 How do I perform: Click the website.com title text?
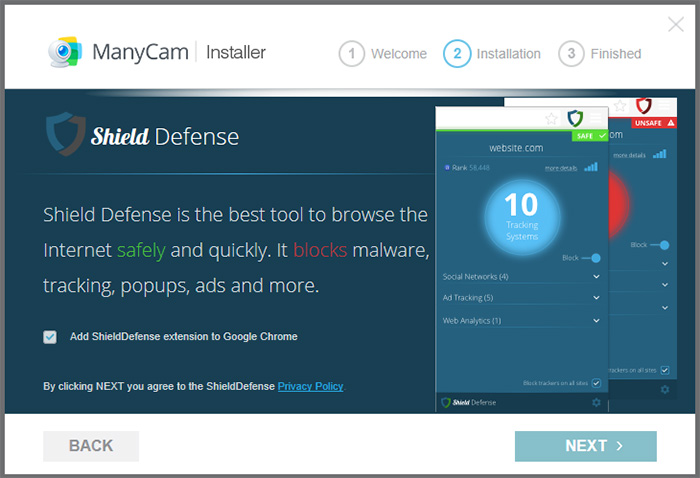(516, 148)
